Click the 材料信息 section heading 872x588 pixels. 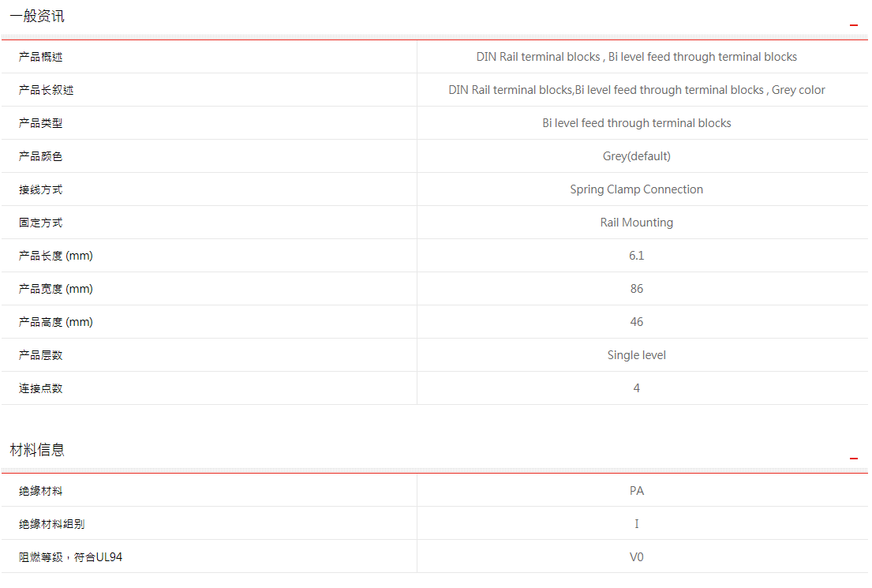pos(37,450)
